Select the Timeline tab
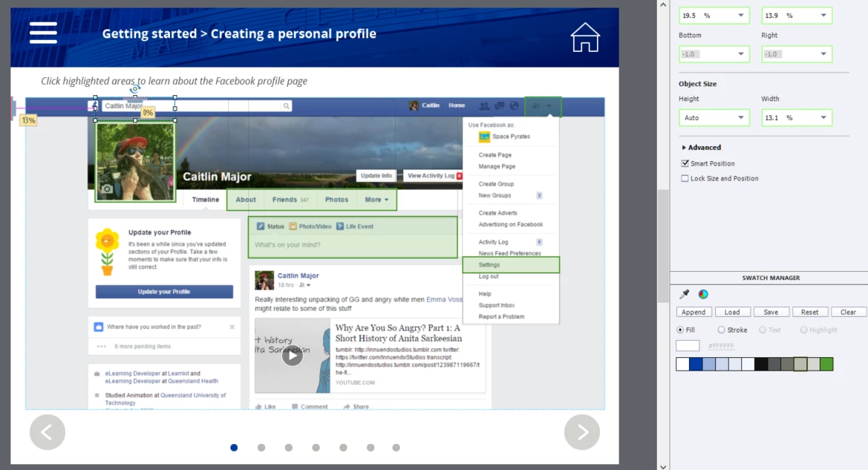The width and height of the screenshot is (868, 470). pos(206,200)
